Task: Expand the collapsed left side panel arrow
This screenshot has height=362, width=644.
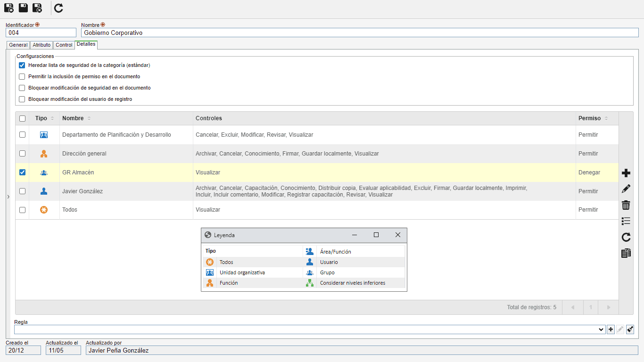Action: click(x=8, y=197)
